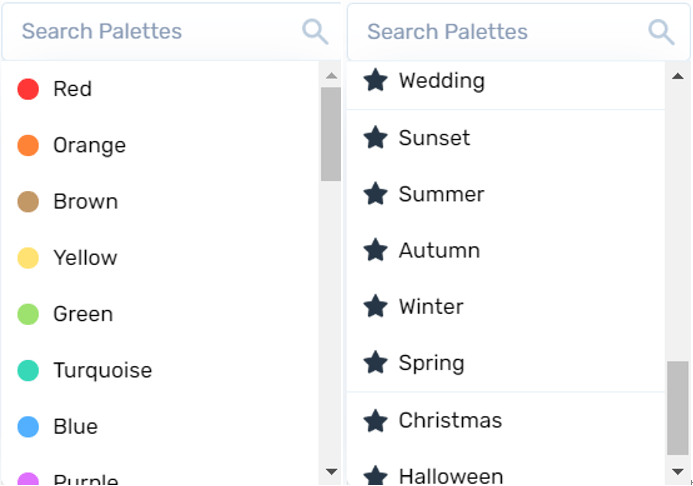Focus the right Search Palettes field
This screenshot has width=693, height=486.
pyautogui.click(x=518, y=32)
